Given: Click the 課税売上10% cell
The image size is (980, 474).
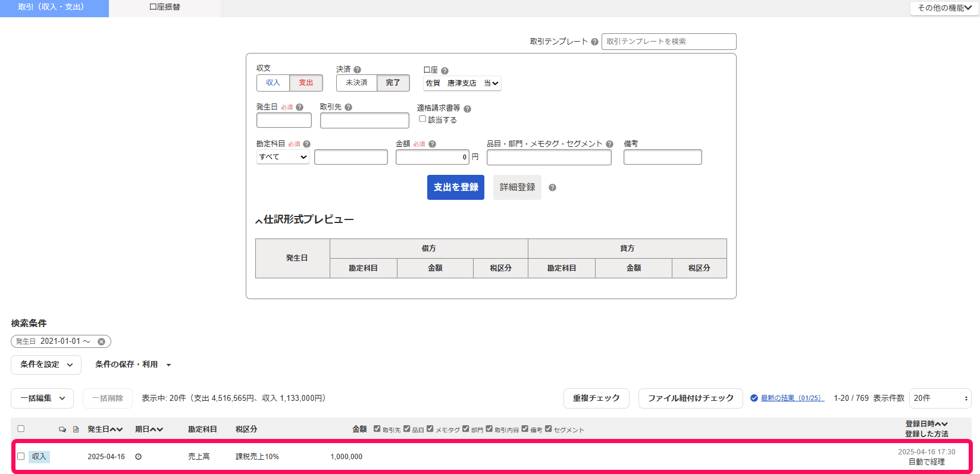Looking at the screenshot, I should pyautogui.click(x=257, y=457).
